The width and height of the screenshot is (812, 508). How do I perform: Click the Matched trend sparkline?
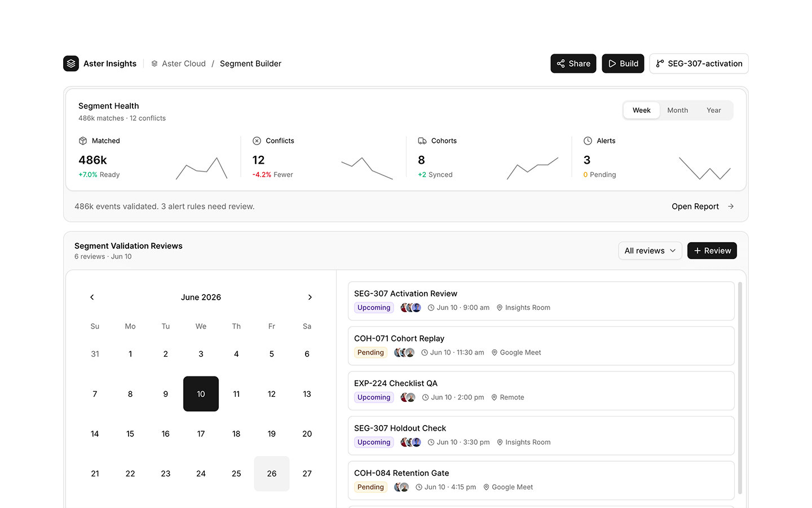coord(201,168)
